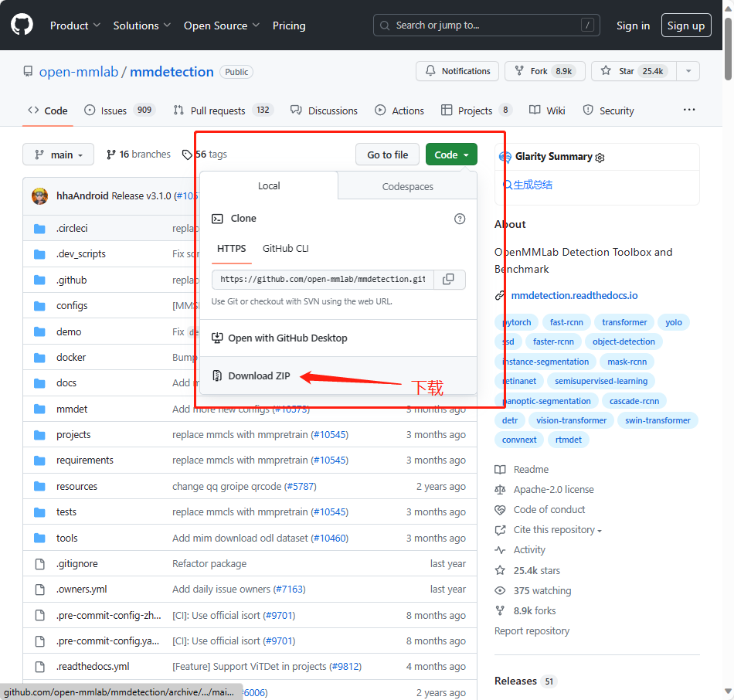The height and width of the screenshot is (700, 734).
Task: Click the GitHub logo icon
Action: click(22, 25)
